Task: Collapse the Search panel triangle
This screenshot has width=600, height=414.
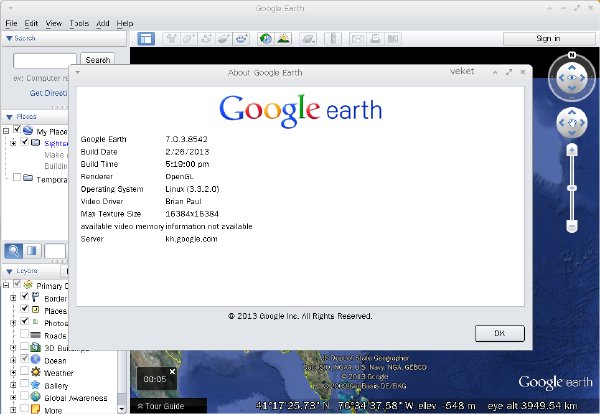Action: point(9,38)
